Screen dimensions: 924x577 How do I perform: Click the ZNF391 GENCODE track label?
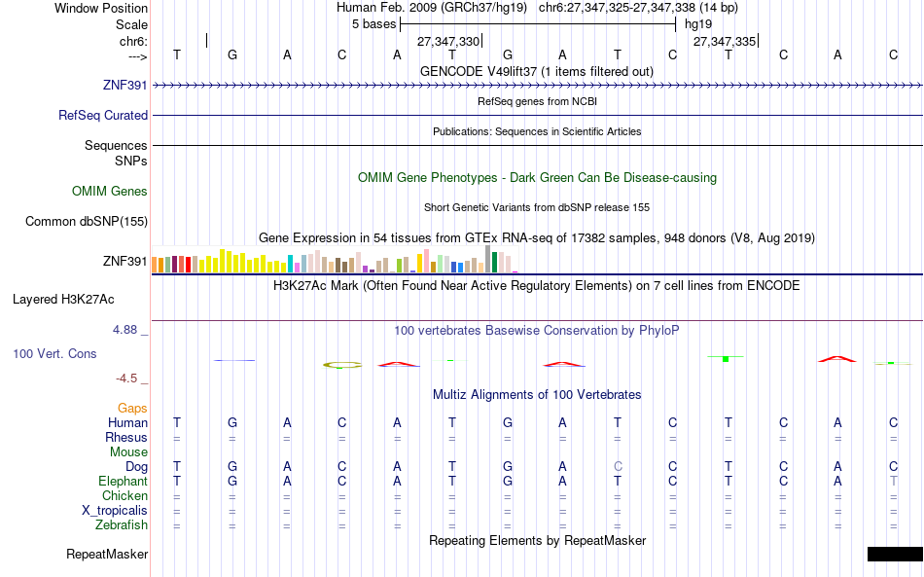[x=124, y=85]
